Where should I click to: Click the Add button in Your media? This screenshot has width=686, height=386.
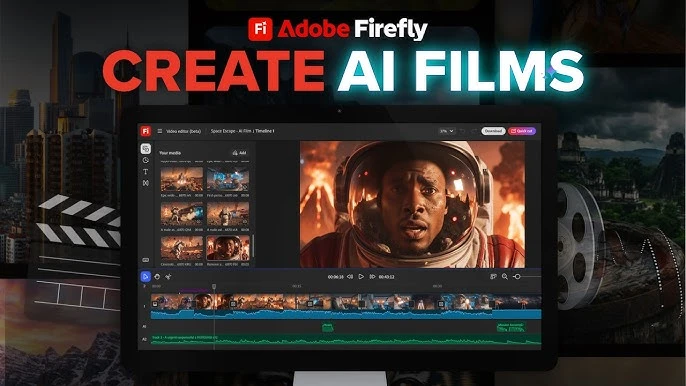click(239, 153)
